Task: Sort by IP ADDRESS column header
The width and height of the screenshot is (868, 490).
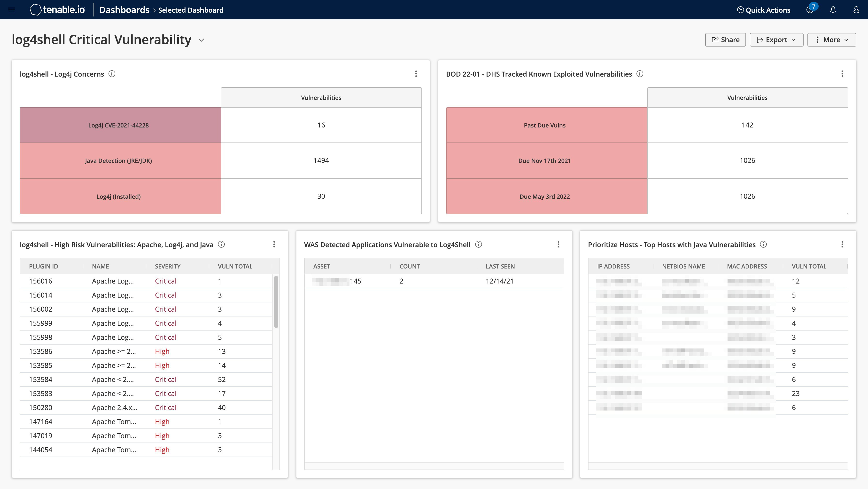Action: [x=613, y=266]
